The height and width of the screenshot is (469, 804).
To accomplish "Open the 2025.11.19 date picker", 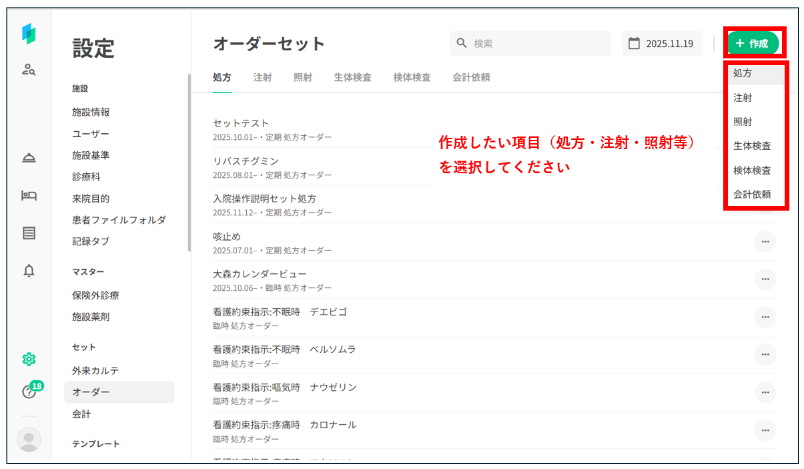I will tap(662, 43).
